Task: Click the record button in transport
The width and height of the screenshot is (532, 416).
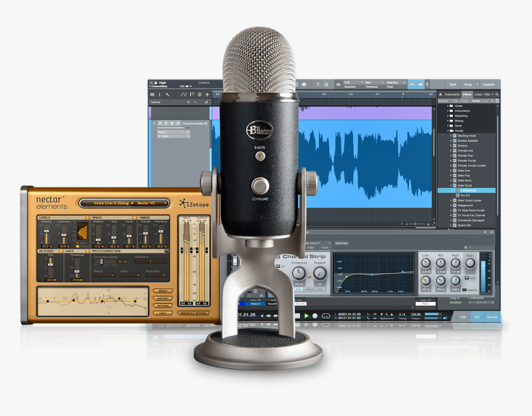Action: coord(315,316)
